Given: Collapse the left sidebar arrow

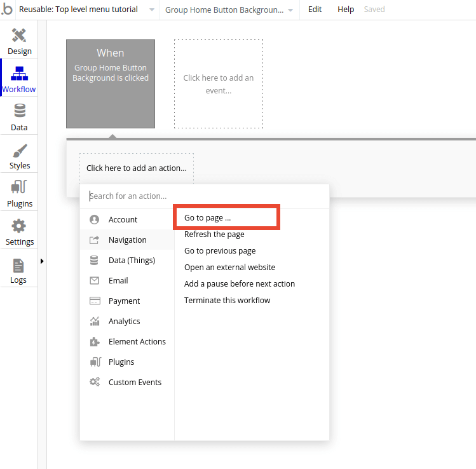Looking at the screenshot, I should tap(42, 261).
